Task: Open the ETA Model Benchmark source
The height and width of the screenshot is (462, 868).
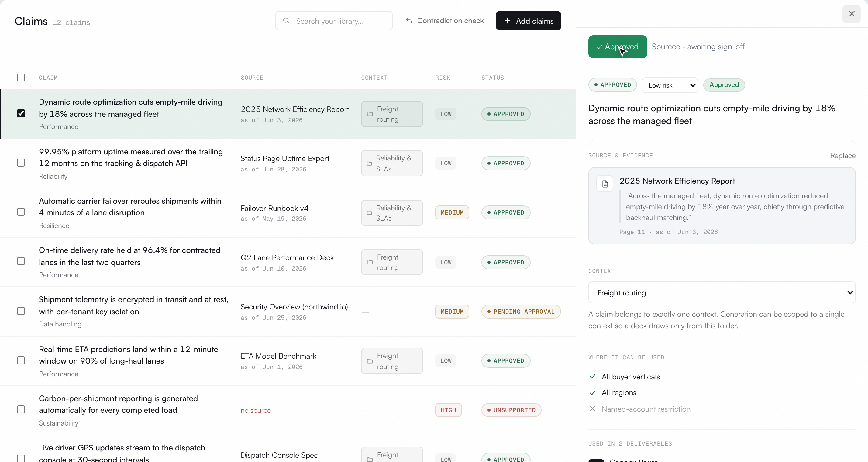Action: 278,356
